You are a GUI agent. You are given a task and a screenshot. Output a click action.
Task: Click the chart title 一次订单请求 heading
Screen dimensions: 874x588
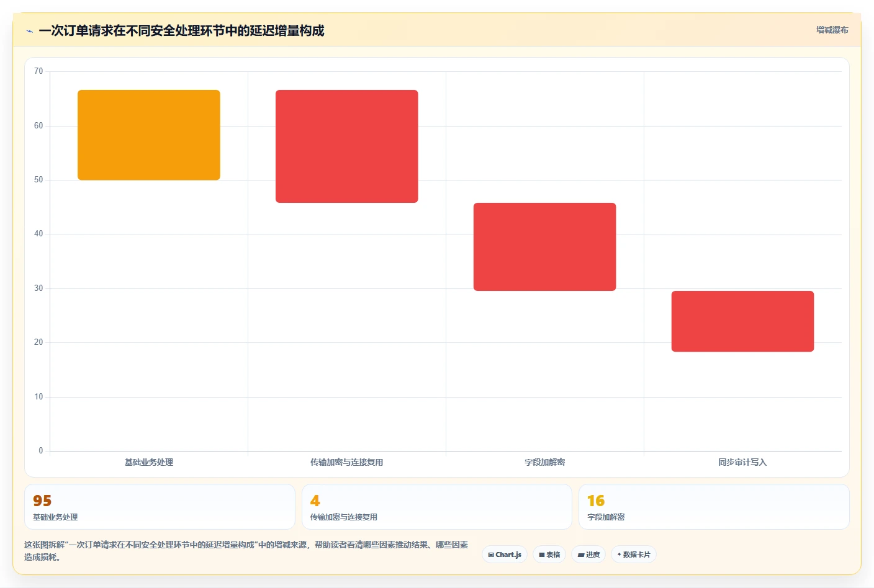181,31
